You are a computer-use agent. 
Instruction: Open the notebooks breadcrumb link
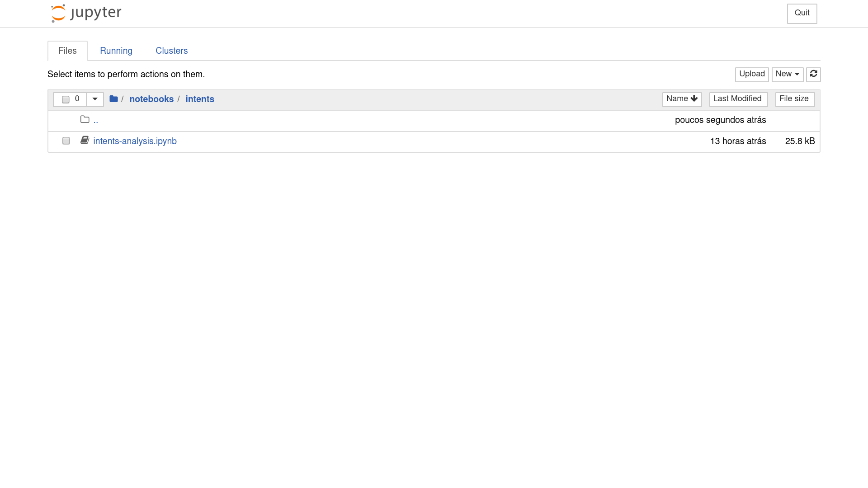point(151,99)
